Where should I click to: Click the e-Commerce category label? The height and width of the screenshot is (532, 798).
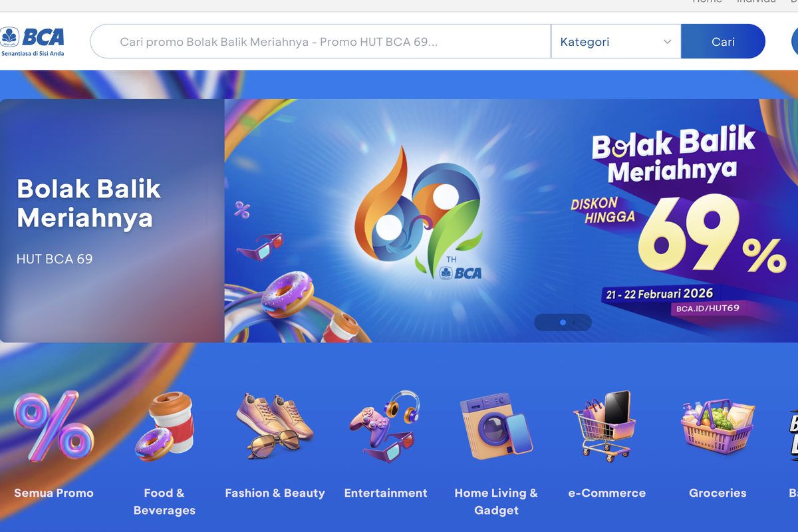606,493
